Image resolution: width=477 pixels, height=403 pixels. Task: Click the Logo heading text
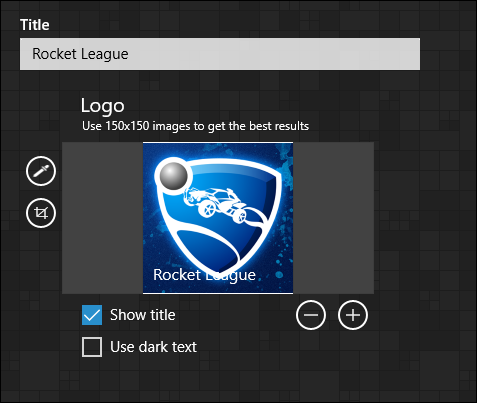103,106
